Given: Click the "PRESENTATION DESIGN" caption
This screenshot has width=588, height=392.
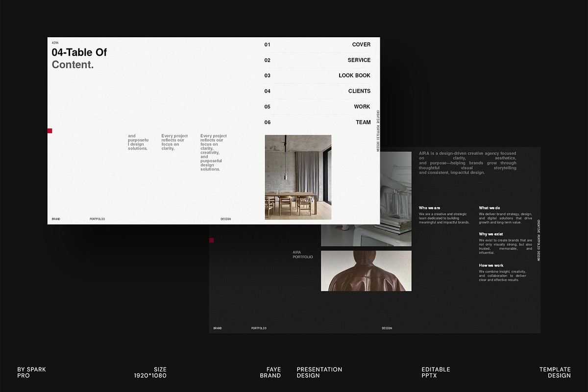Looking at the screenshot, I should (319, 372).
